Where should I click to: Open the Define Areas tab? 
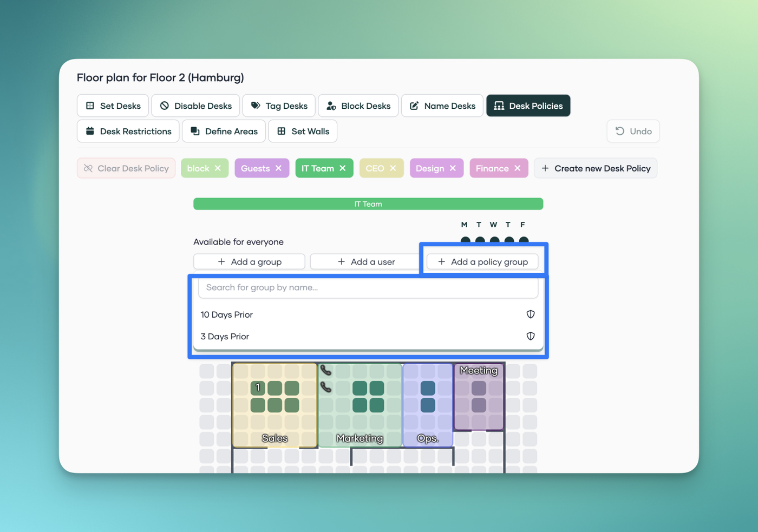coord(224,131)
